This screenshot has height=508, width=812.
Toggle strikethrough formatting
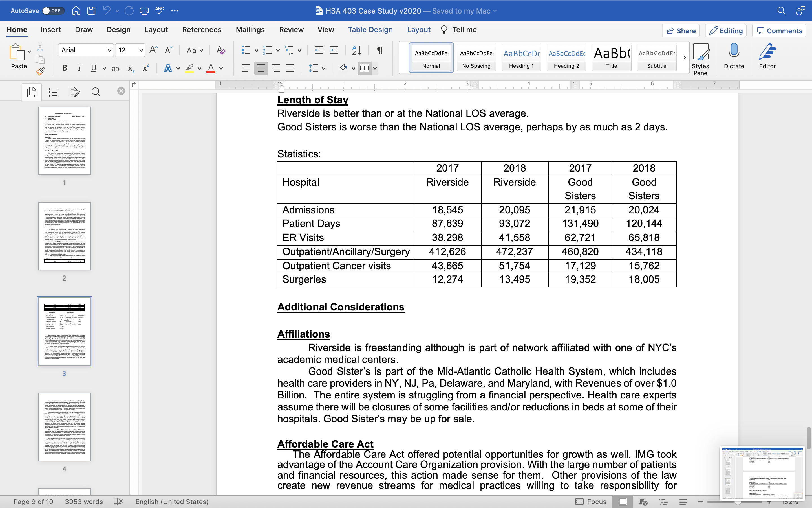(x=115, y=69)
